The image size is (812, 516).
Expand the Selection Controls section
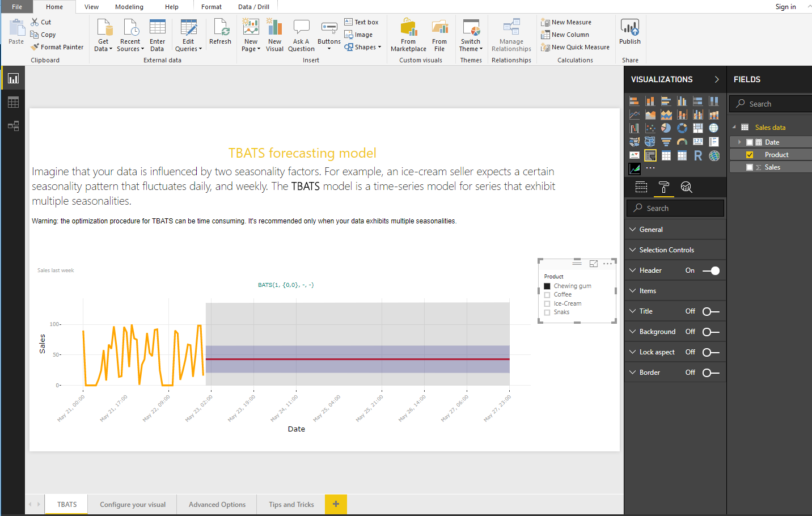click(675, 250)
